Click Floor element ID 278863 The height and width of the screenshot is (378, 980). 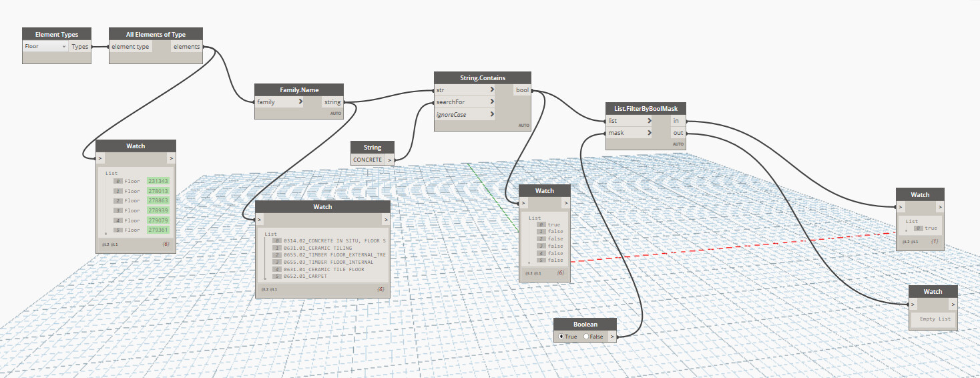(x=158, y=200)
